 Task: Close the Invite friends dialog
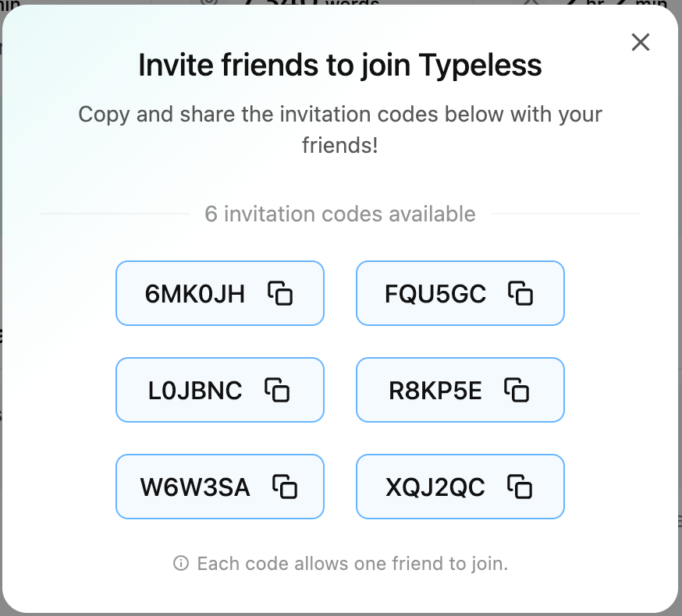point(641,42)
